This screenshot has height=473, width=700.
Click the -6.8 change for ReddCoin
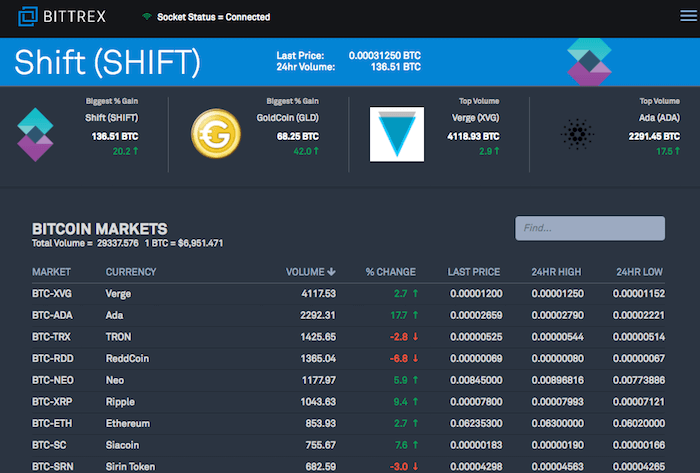click(399, 358)
